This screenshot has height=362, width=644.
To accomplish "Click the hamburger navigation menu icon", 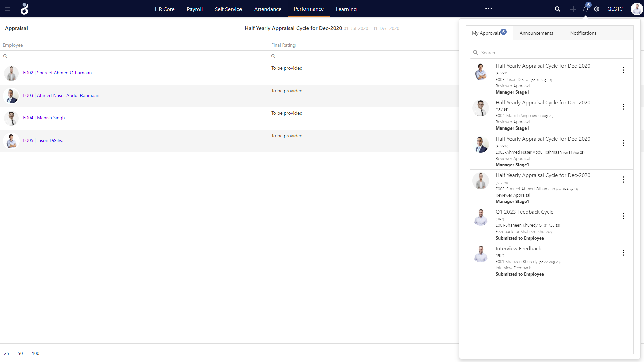I will (7, 9).
